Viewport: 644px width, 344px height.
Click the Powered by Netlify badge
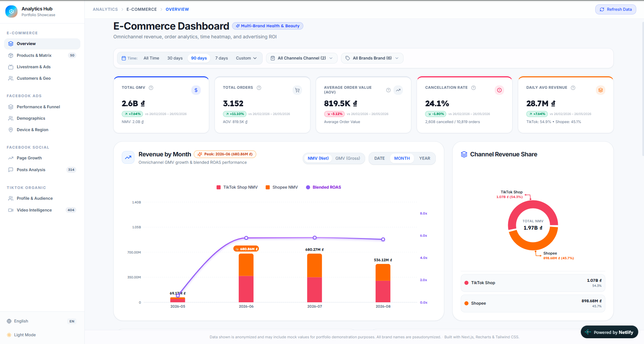click(609, 332)
